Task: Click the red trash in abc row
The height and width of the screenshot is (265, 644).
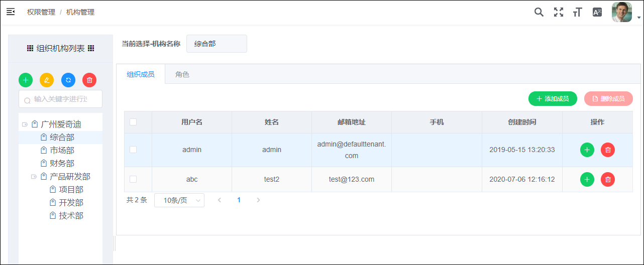Action: coord(608,179)
